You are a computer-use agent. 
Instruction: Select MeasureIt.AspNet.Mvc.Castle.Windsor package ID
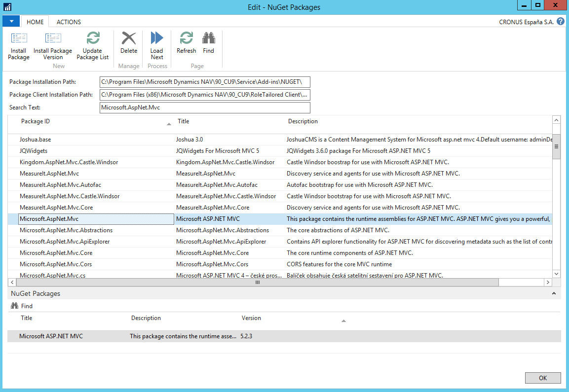(70, 196)
